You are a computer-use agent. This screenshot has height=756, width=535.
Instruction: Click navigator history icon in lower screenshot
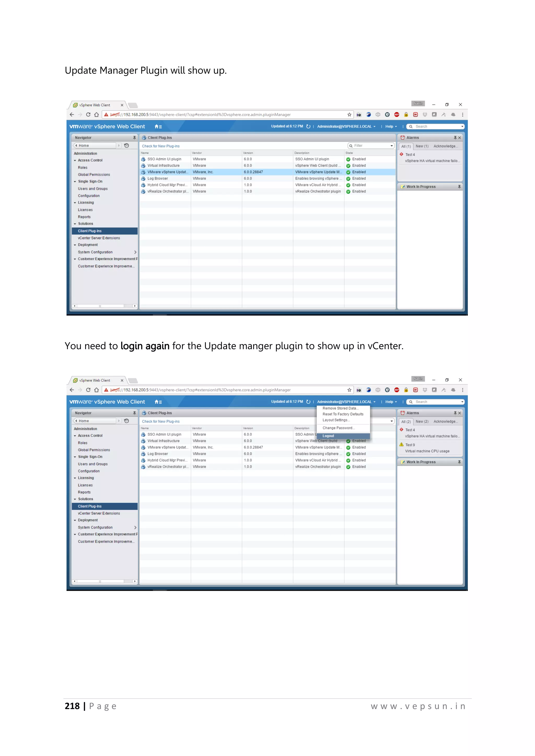click(x=126, y=421)
